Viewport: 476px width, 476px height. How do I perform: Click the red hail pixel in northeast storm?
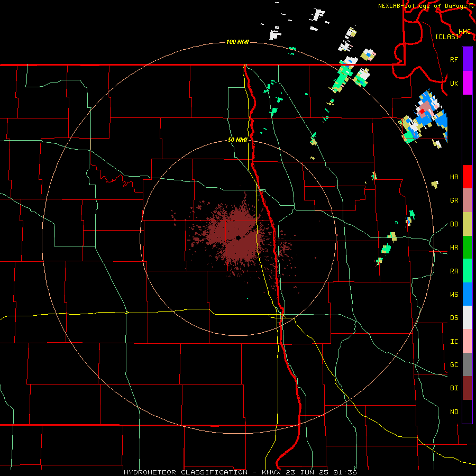tap(422, 112)
